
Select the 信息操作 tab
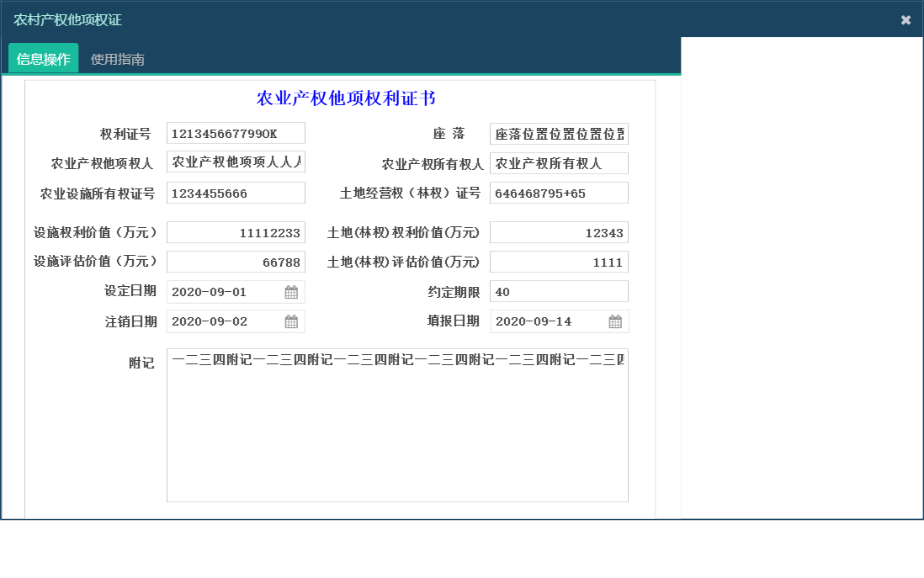pos(43,58)
